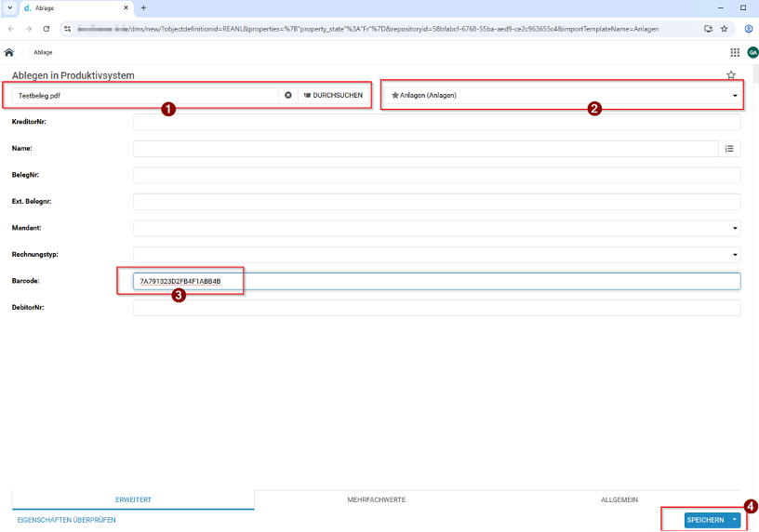Screen dimensions: 759x532
Task: Focus the DebitorNr input field
Action: tap(436, 308)
